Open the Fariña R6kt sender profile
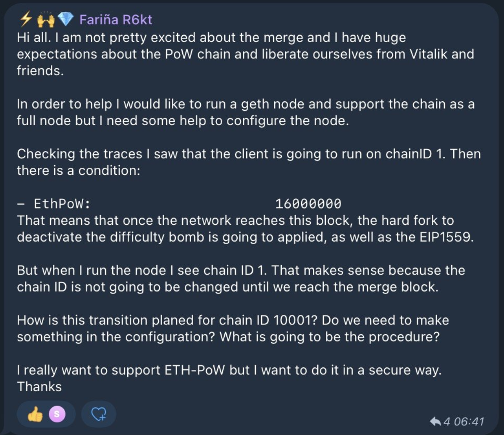 tap(116, 19)
